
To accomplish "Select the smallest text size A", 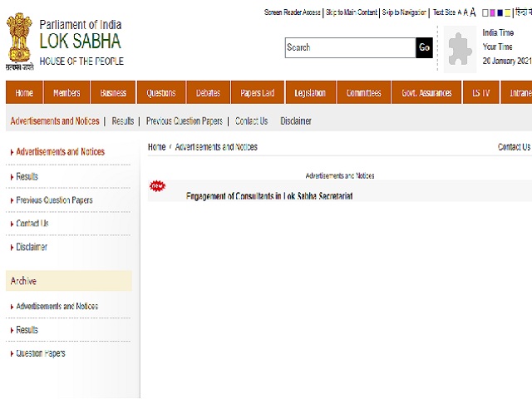I will (459, 13).
